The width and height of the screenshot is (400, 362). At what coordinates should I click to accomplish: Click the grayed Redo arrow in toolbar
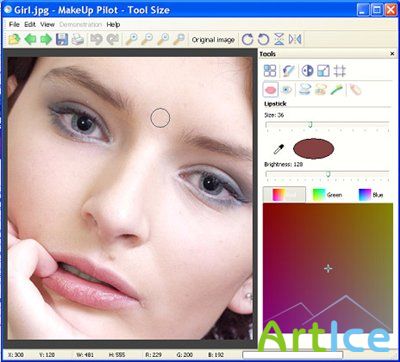(x=113, y=40)
